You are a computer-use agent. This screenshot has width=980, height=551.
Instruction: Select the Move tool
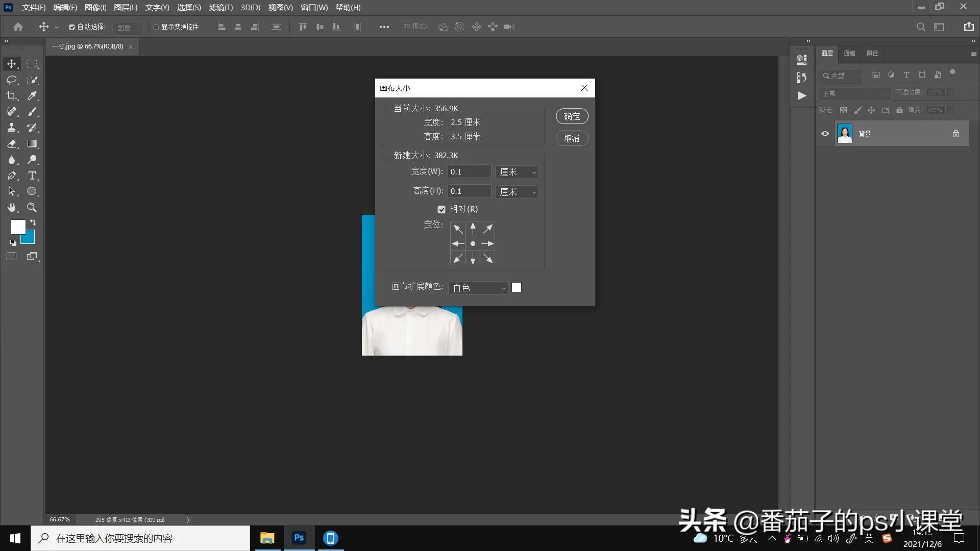tap(11, 64)
